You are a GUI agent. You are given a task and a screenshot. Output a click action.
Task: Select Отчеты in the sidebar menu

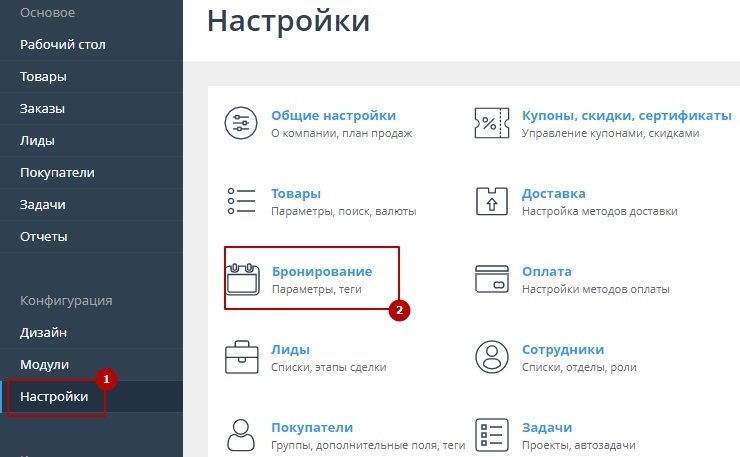tap(43, 237)
